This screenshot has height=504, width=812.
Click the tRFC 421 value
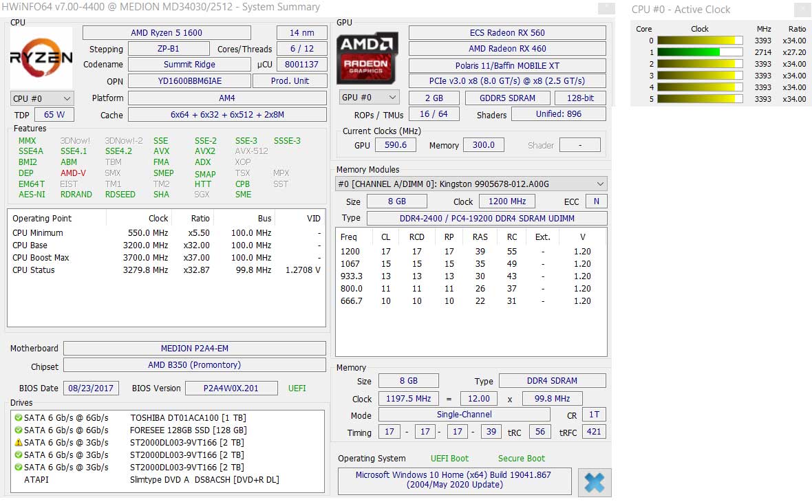(594, 432)
